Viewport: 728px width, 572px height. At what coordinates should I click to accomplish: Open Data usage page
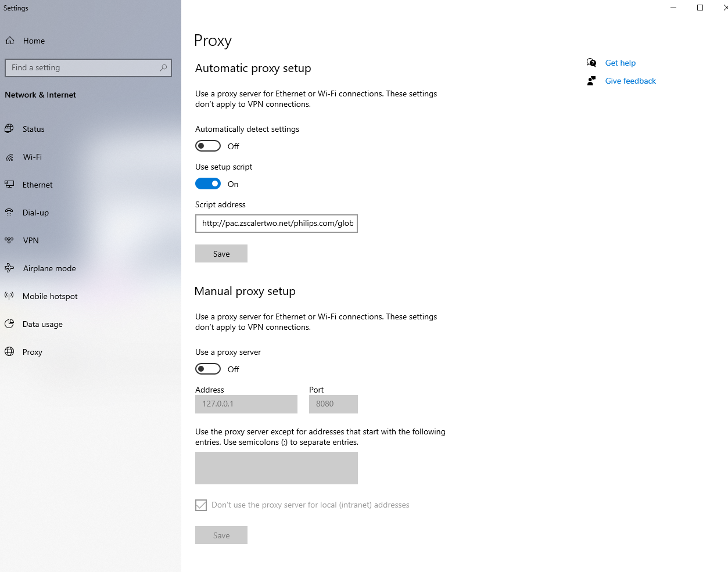point(42,324)
